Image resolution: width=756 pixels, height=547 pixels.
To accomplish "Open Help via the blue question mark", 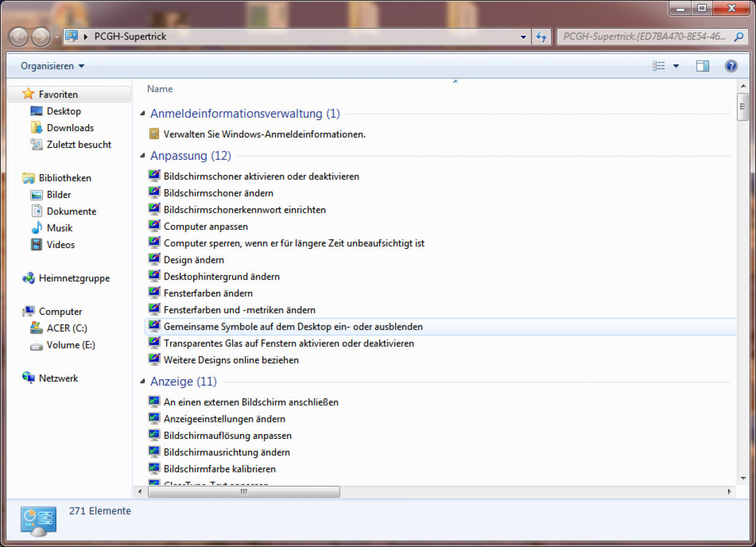I will (x=731, y=66).
